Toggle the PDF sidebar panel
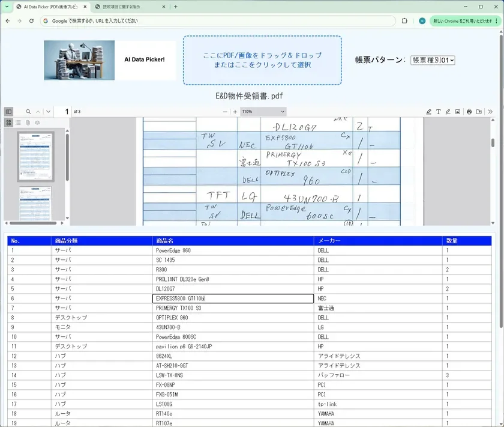The image size is (504, 427). pos(8,112)
